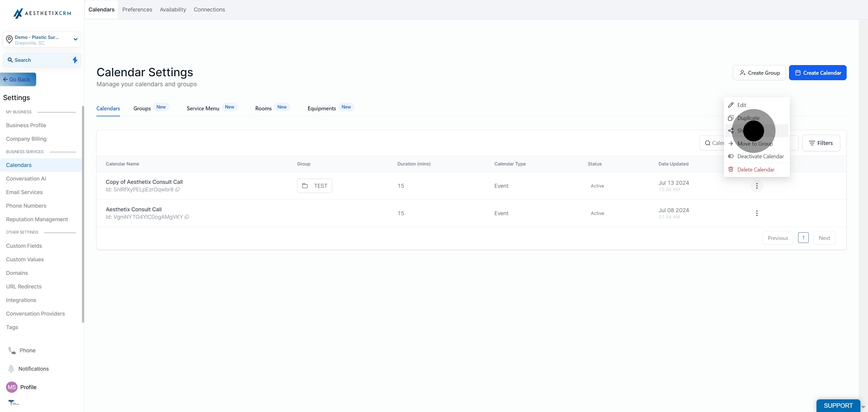The image size is (868, 412).
Task: Click the Create Calendar button
Action: tap(817, 73)
